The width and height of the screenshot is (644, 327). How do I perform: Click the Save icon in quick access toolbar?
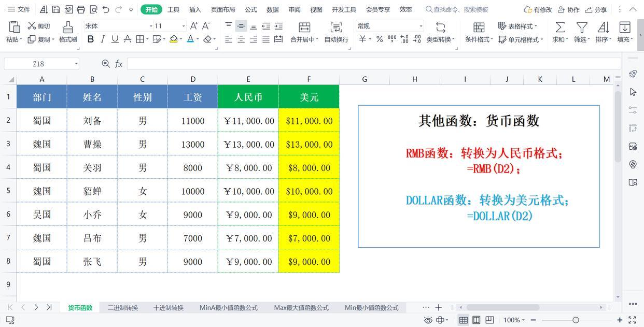tap(56, 9)
